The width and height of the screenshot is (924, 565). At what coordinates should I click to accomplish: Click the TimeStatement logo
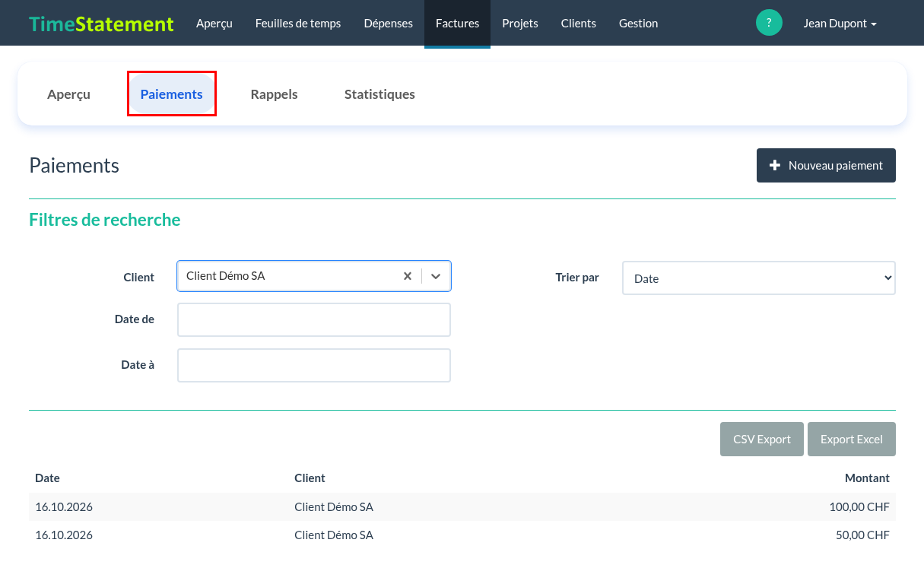pos(101,24)
